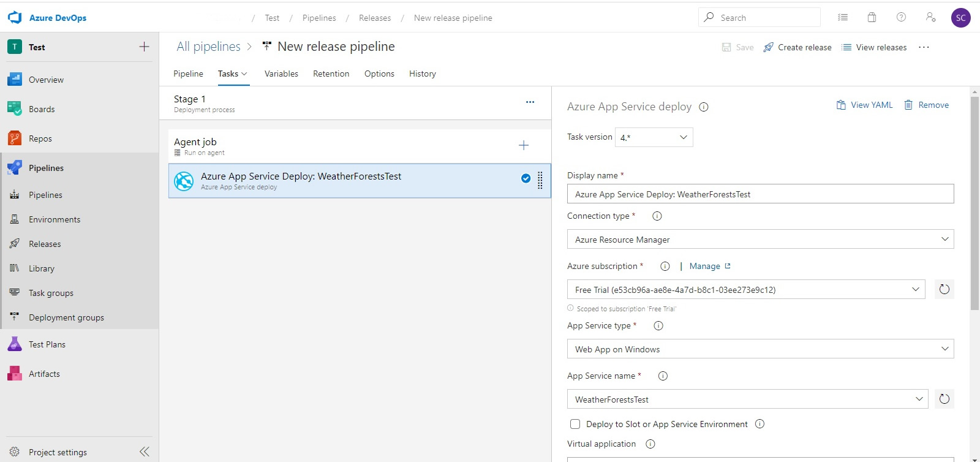
Task: Open App Service type dropdown
Action: 761,349
